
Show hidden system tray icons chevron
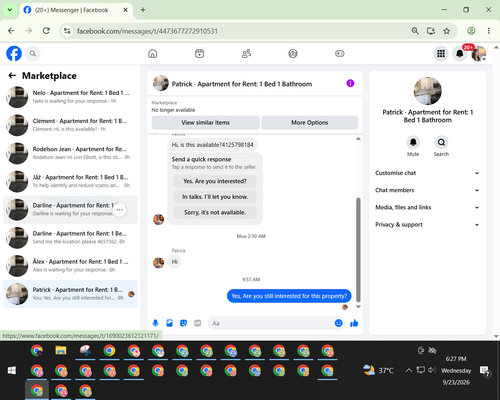click(x=409, y=370)
